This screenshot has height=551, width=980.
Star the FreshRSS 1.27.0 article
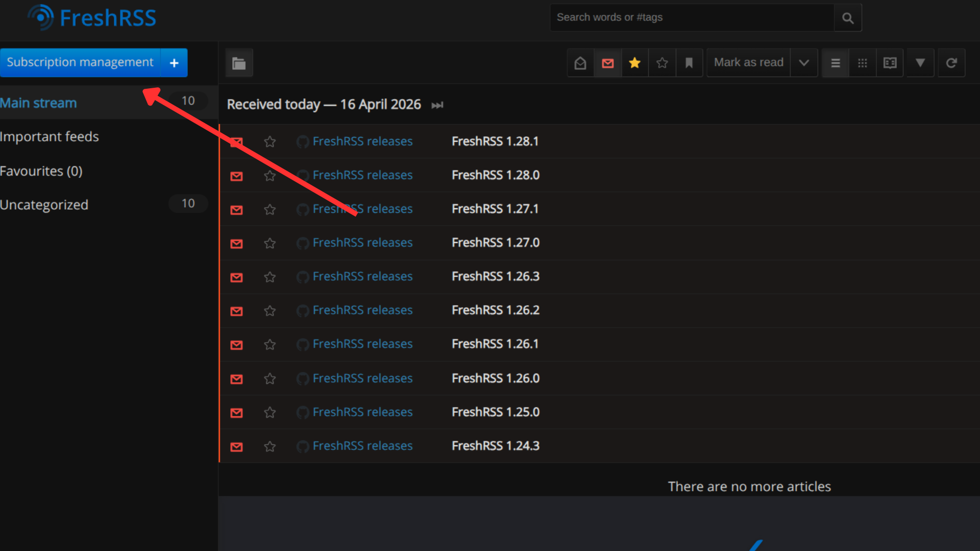tap(270, 243)
